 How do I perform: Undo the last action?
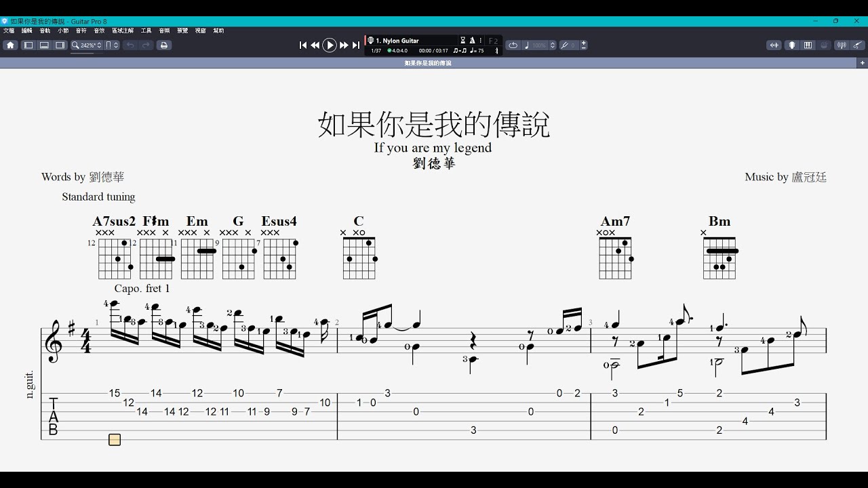point(130,45)
